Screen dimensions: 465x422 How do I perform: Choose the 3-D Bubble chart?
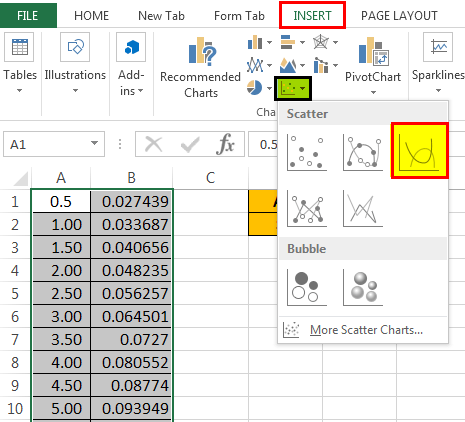(x=363, y=287)
